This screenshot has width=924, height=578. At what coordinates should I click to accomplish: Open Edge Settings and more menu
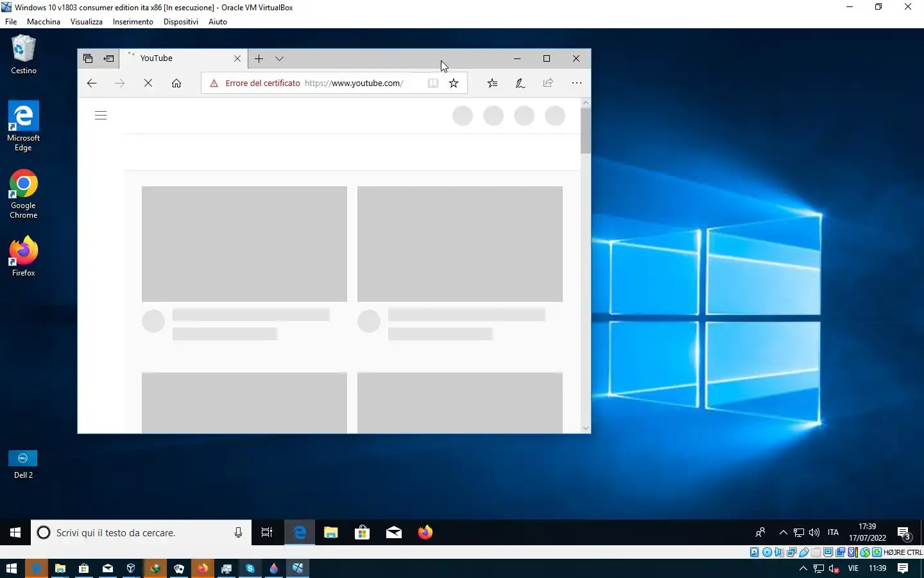[x=577, y=83]
